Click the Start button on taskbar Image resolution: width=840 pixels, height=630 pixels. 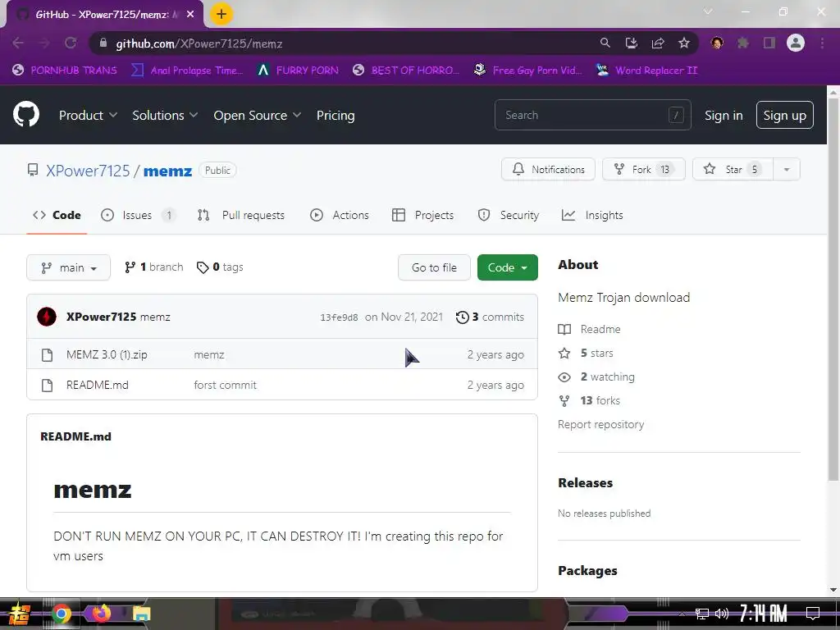[18, 614]
